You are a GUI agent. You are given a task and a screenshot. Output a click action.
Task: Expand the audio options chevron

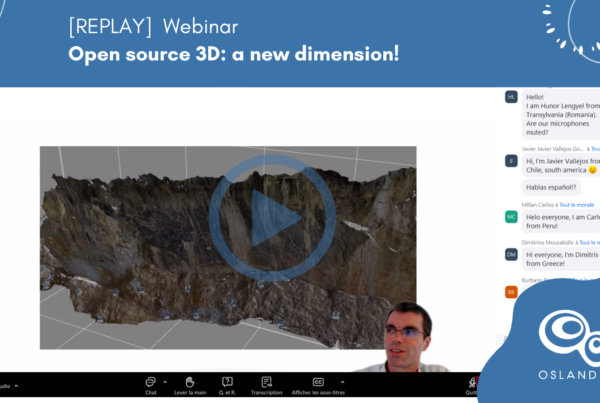click(16, 386)
